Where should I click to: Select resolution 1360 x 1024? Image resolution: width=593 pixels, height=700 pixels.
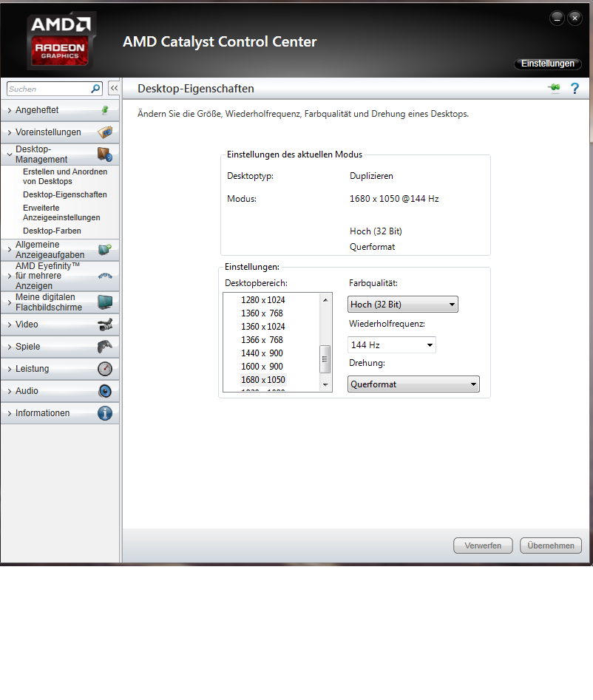click(263, 327)
